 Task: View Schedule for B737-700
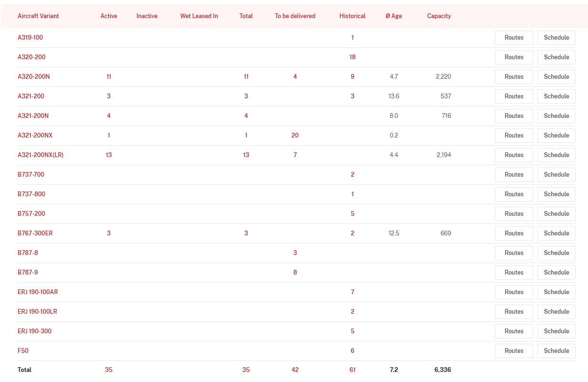coord(557,175)
